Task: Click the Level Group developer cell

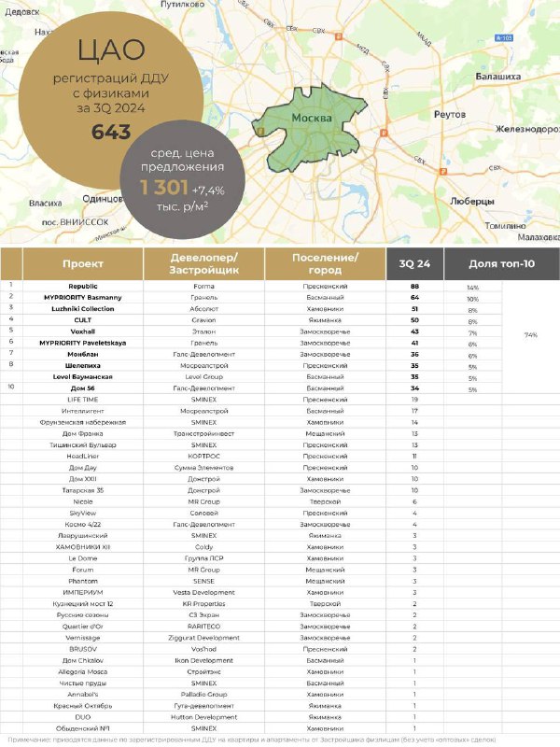Action: [203, 377]
